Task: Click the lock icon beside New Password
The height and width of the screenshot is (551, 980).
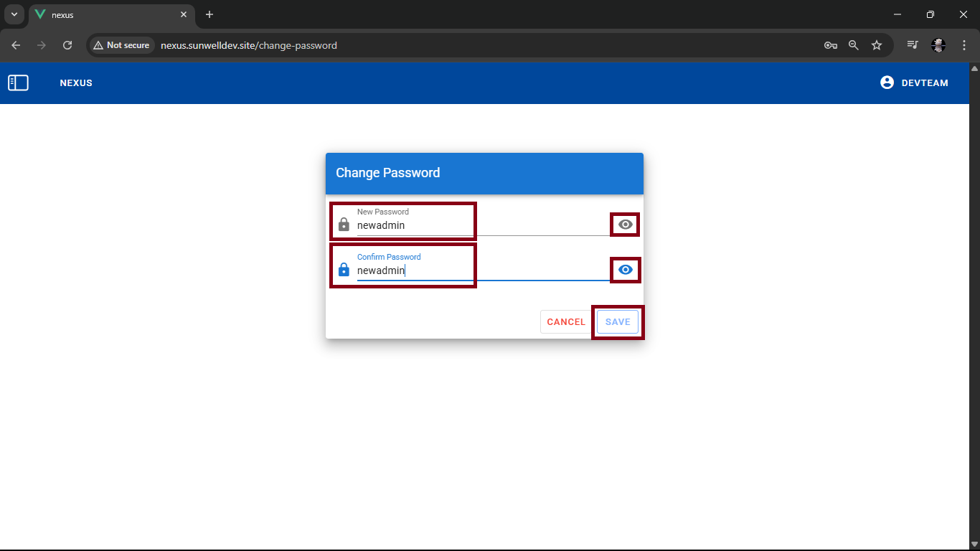Action: [x=344, y=225]
